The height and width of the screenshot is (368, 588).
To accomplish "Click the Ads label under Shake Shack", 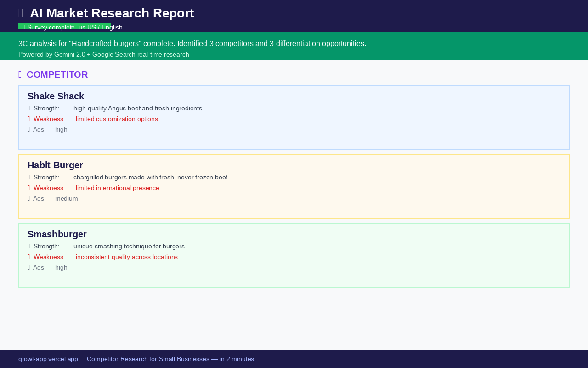I will [x=40, y=130].
